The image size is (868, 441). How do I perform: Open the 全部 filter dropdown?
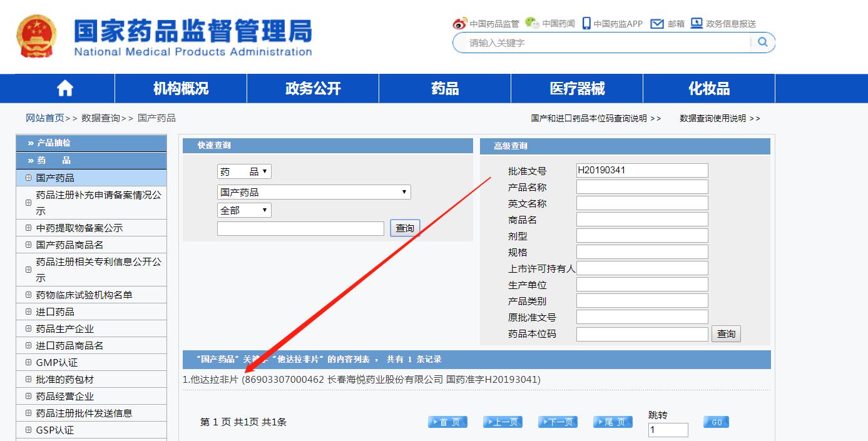point(243,210)
